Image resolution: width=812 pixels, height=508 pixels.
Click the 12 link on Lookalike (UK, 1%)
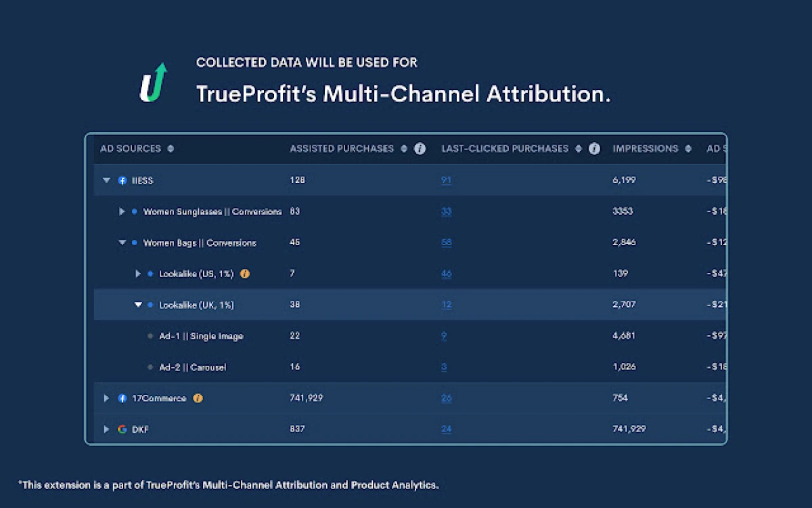[x=447, y=305]
